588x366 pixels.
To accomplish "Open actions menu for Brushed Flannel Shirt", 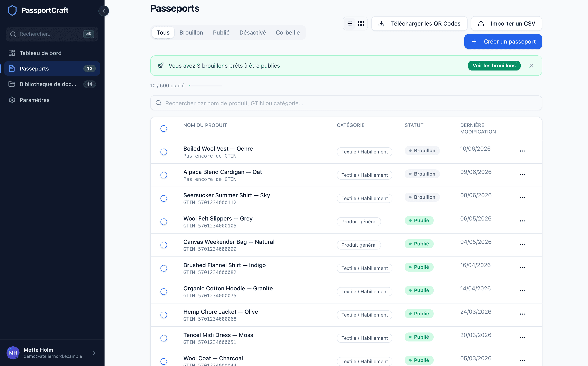I will (x=522, y=268).
